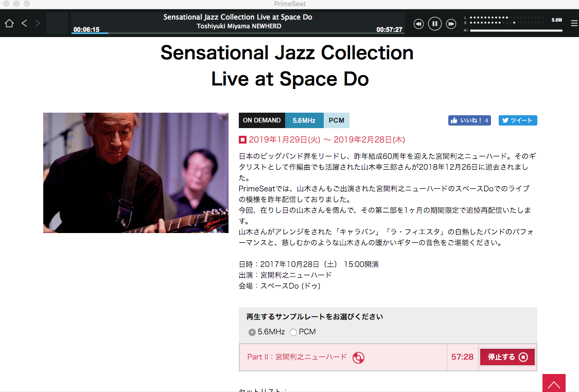
Task: Click the player title Sensational Jazz Collection Live at Space Do
Action: click(238, 17)
